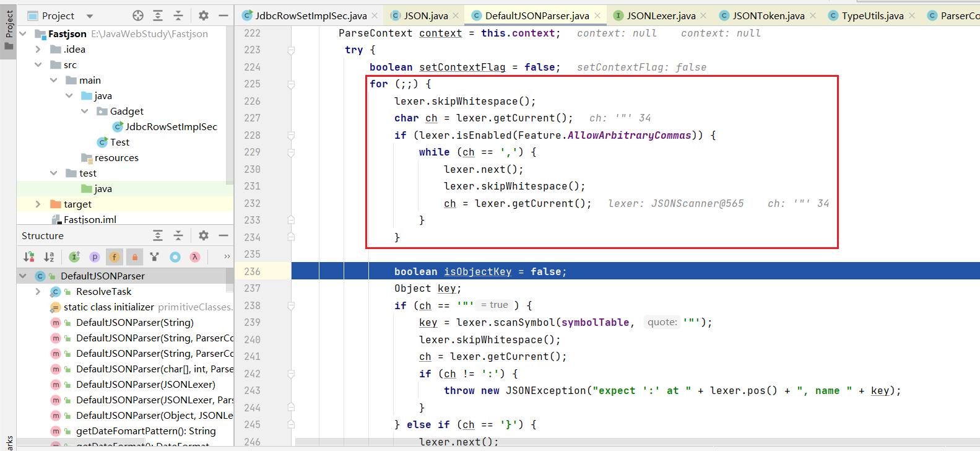The width and height of the screenshot is (980, 451).
Task: Hide the Structure panel with minus icon
Action: tap(223, 235)
